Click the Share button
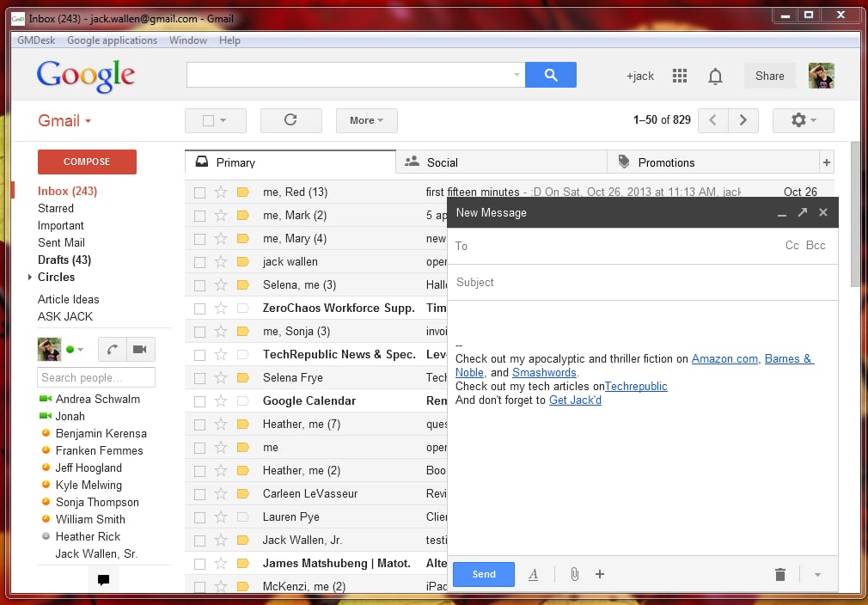Screen dimensions: 868x605 tap(769, 76)
